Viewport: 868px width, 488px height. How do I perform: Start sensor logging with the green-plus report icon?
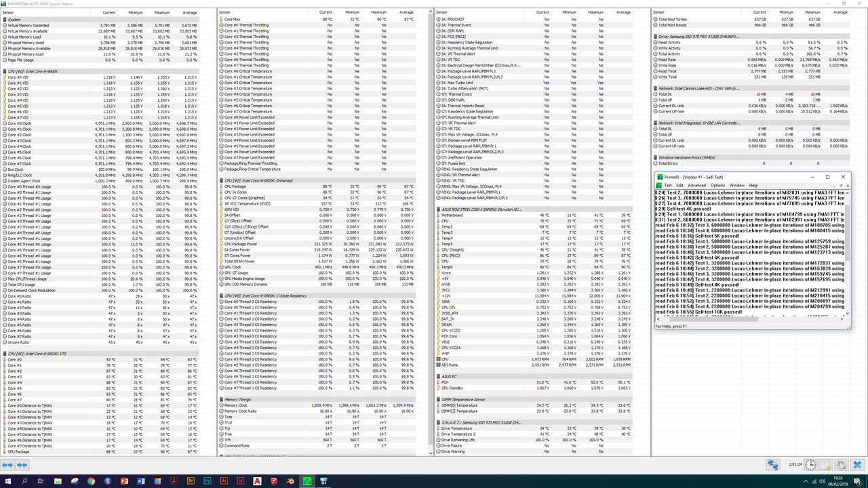(825, 465)
